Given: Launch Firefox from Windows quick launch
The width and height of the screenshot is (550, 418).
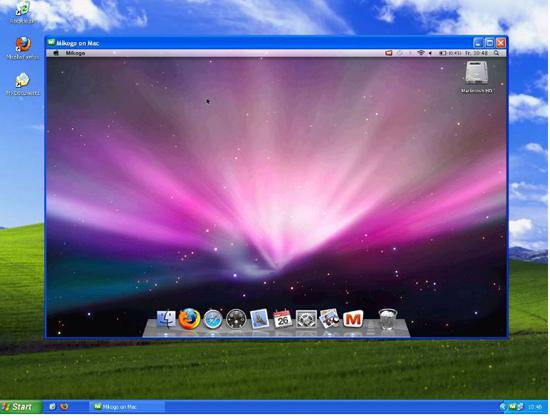Looking at the screenshot, I should pyautogui.click(x=64, y=407).
